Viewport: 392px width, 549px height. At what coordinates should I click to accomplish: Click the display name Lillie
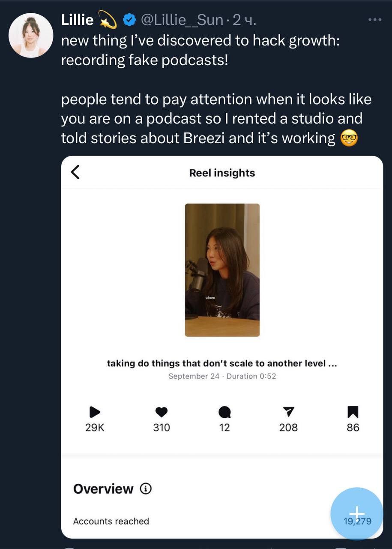point(78,19)
